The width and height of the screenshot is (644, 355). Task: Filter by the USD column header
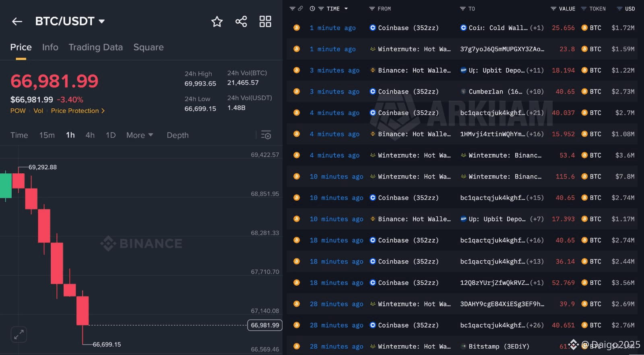pos(626,8)
